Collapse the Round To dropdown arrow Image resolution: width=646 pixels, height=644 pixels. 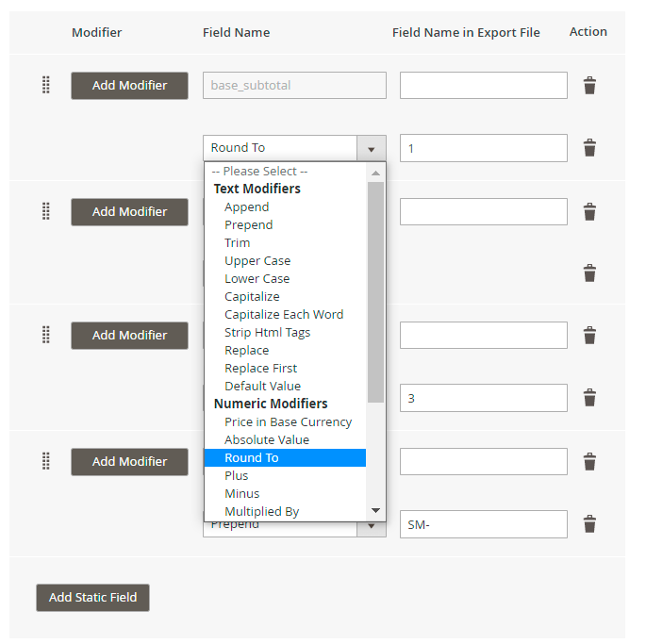372,148
